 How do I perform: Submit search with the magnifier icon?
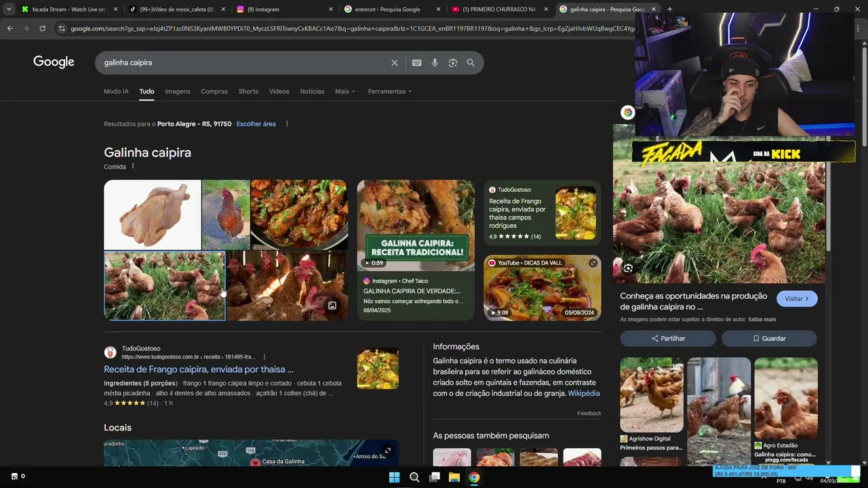pos(471,62)
